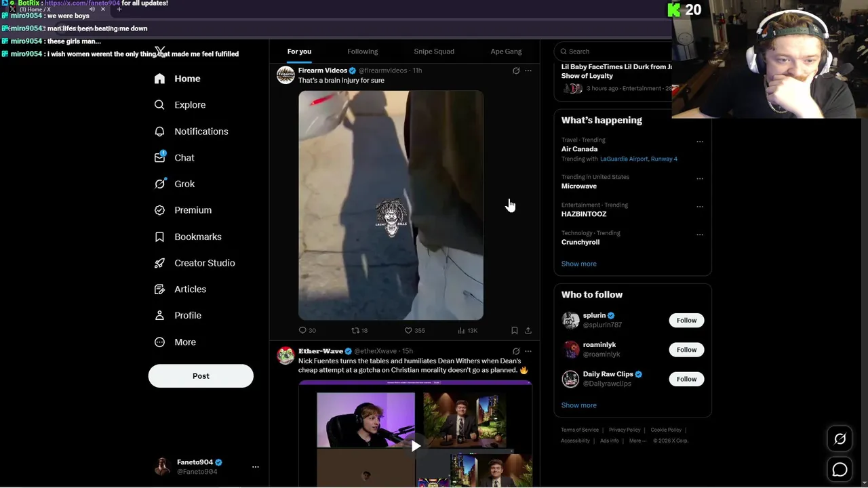Open the HAZBINTOOZ trending topic

pos(584,214)
